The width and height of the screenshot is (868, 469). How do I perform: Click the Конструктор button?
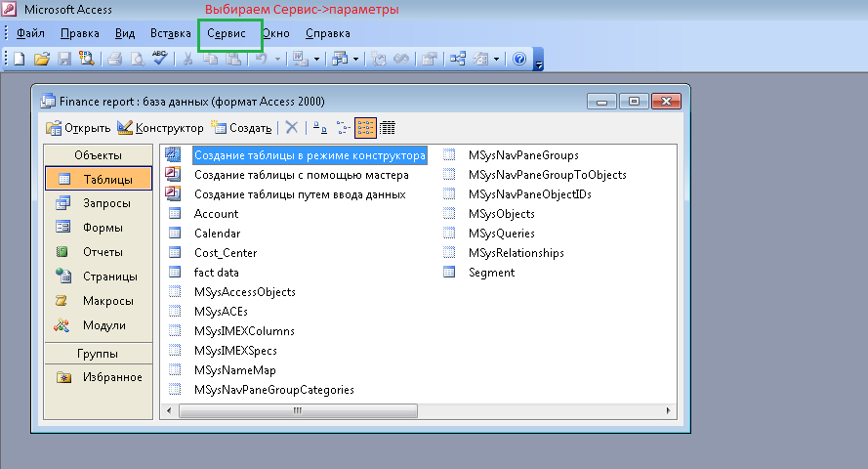coord(160,128)
